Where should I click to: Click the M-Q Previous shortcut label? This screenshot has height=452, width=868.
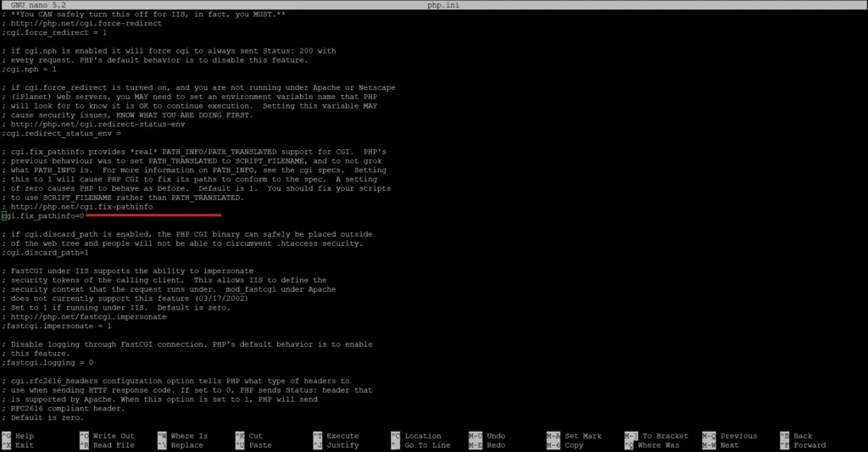(730, 436)
